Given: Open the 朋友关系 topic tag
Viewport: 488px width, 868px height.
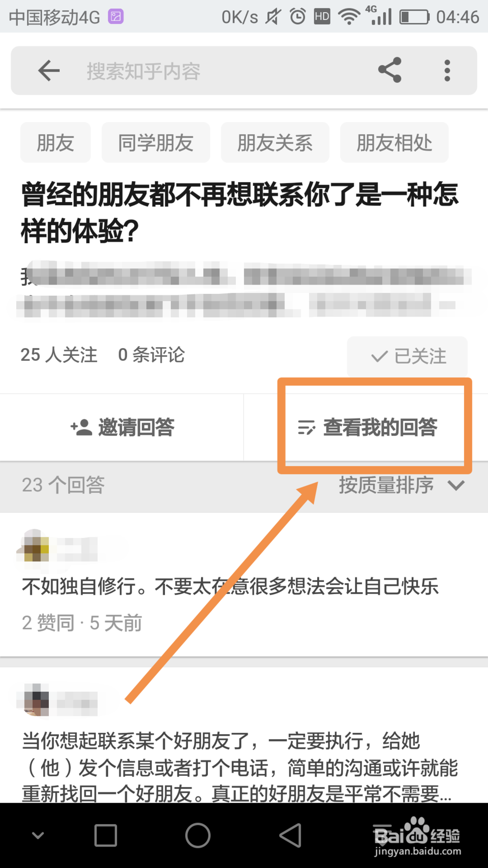Looking at the screenshot, I should (x=275, y=143).
